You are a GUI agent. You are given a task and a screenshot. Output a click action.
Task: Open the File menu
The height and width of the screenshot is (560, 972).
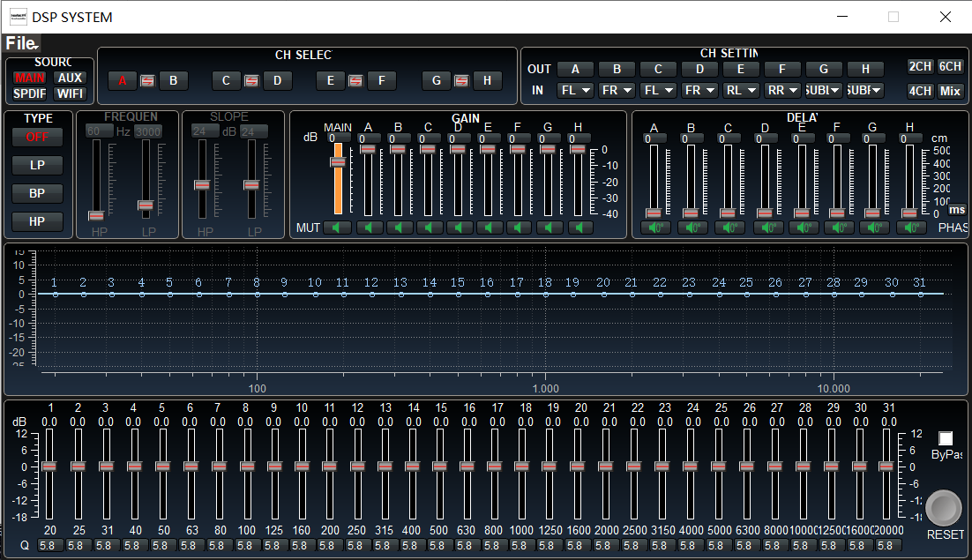tap(22, 43)
